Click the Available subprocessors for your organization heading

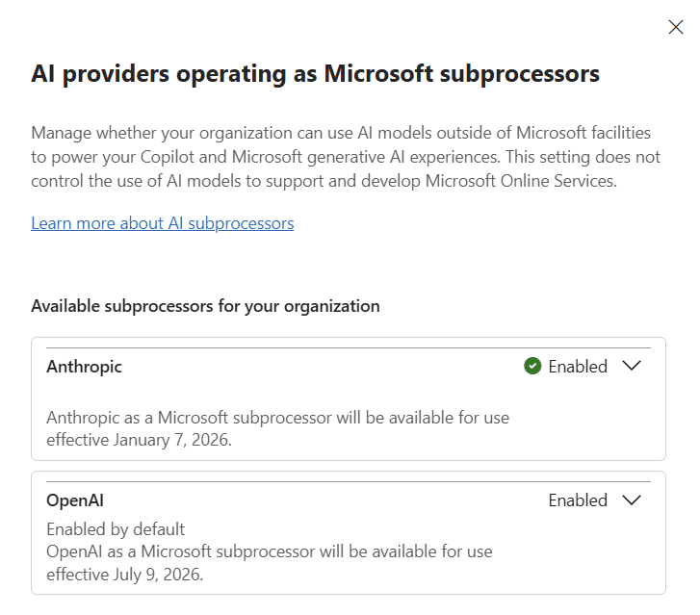205,306
